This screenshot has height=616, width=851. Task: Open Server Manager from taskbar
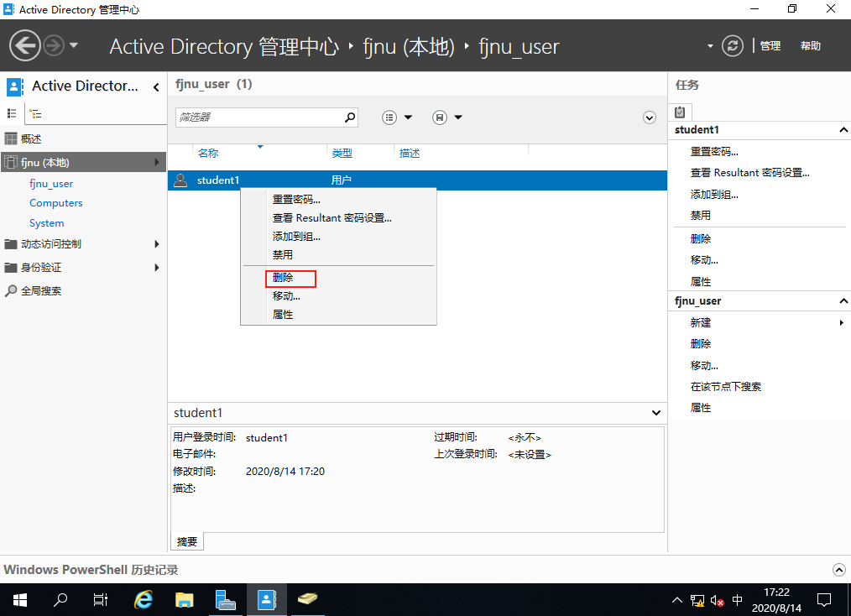[225, 600]
